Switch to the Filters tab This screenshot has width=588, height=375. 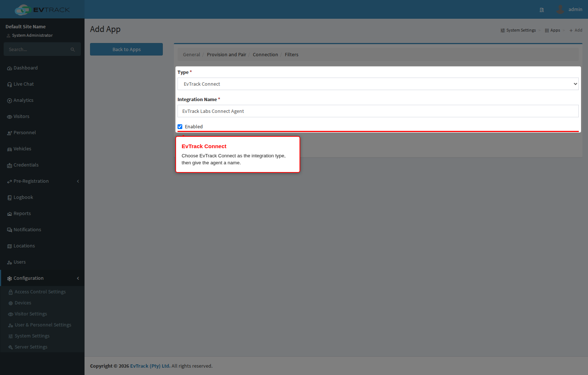click(291, 55)
